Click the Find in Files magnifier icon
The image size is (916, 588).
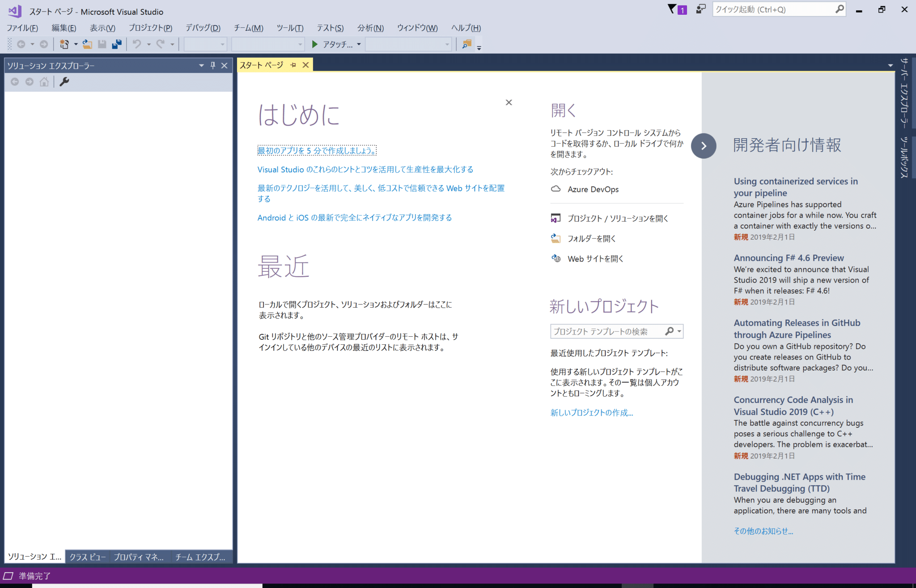click(x=467, y=44)
